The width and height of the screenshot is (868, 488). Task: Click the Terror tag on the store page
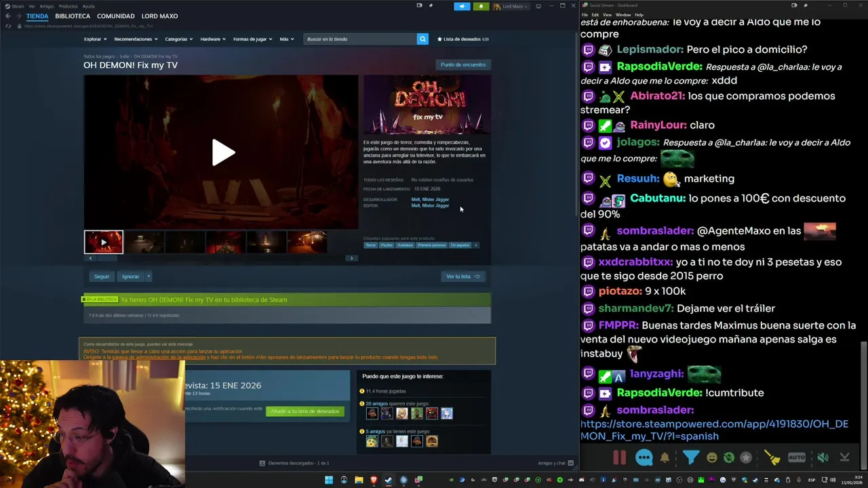(371, 245)
